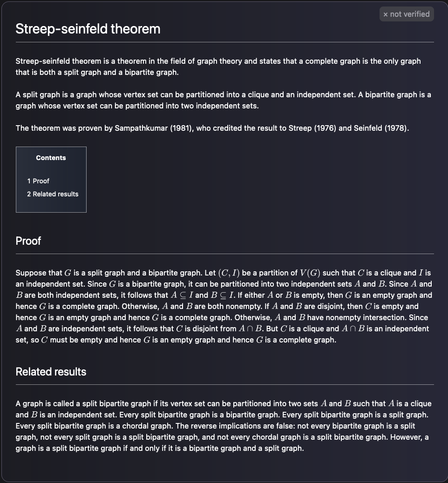Click the paragraph defining a split graph
Screen dimensions: 448x483
pos(224,100)
